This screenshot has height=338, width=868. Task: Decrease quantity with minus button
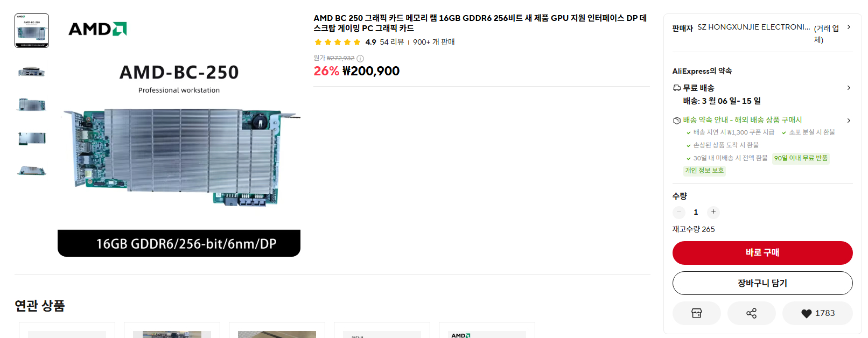[679, 212]
